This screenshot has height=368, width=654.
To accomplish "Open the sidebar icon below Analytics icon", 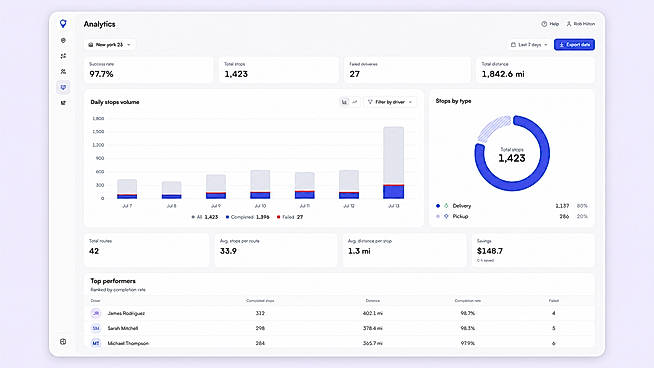I will (63, 103).
